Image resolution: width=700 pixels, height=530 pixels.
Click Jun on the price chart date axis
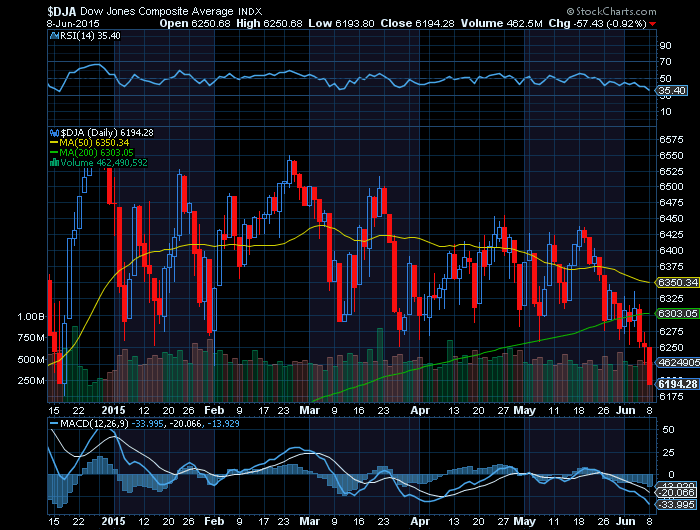click(625, 410)
